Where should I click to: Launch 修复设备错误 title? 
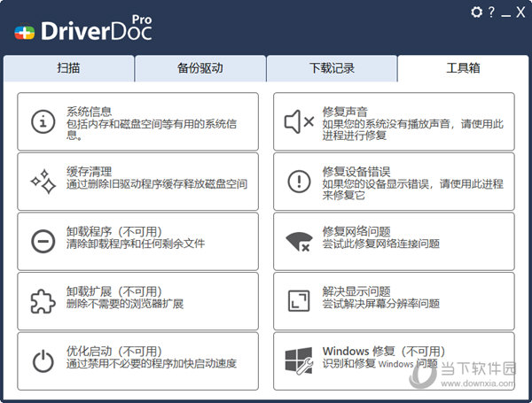tap(356, 172)
